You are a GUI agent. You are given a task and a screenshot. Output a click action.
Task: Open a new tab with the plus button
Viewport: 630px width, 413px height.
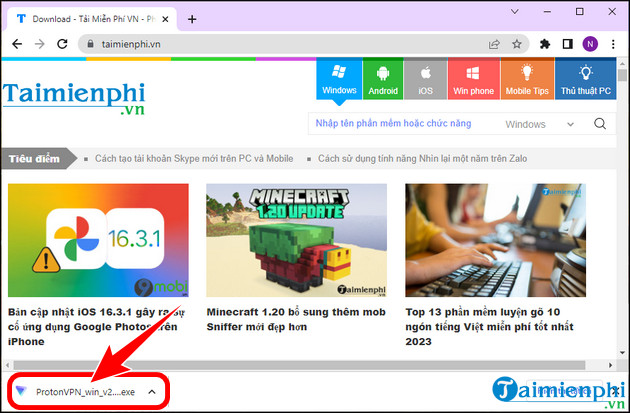pyautogui.click(x=192, y=19)
